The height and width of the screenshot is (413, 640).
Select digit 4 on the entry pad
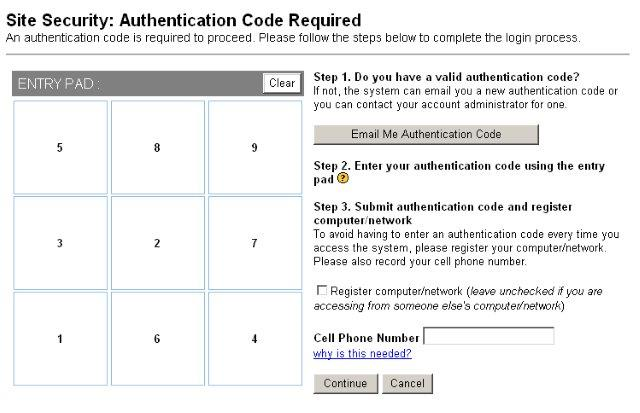[x=255, y=339]
